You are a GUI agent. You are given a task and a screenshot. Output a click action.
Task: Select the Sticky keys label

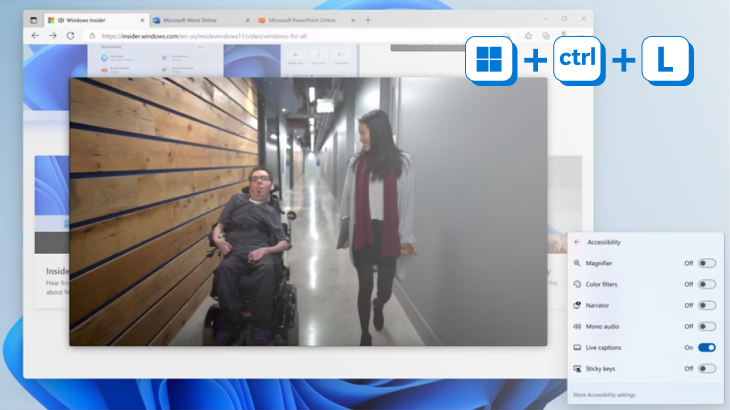pyautogui.click(x=600, y=369)
